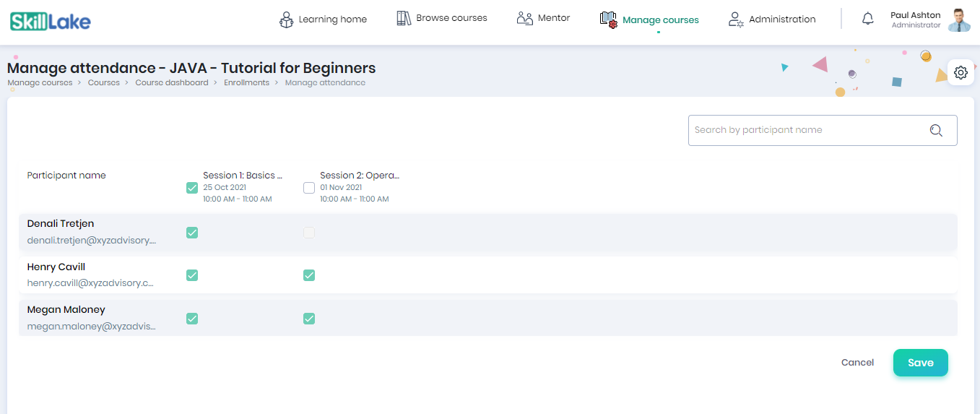Toggle Denali Tretjen's Session 1 checkbox
This screenshot has width=980, height=414.
pos(191,233)
